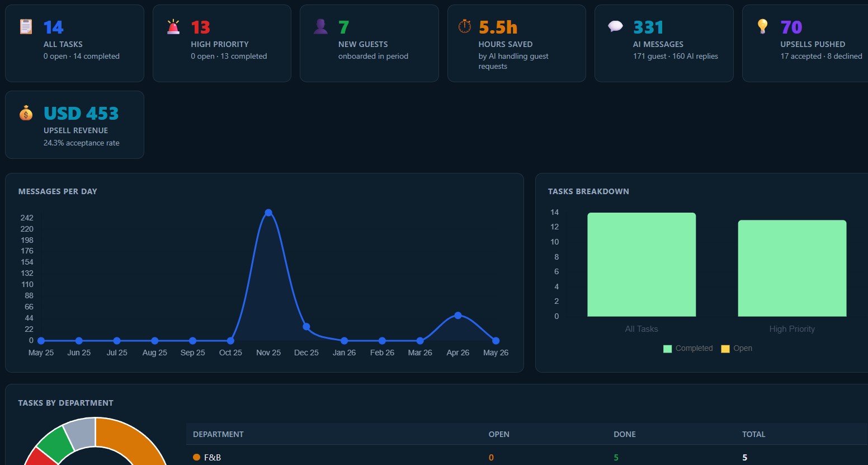Viewport: 868px width, 465px height.
Task: Click the speech bubble AI Messages icon
Action: click(615, 26)
